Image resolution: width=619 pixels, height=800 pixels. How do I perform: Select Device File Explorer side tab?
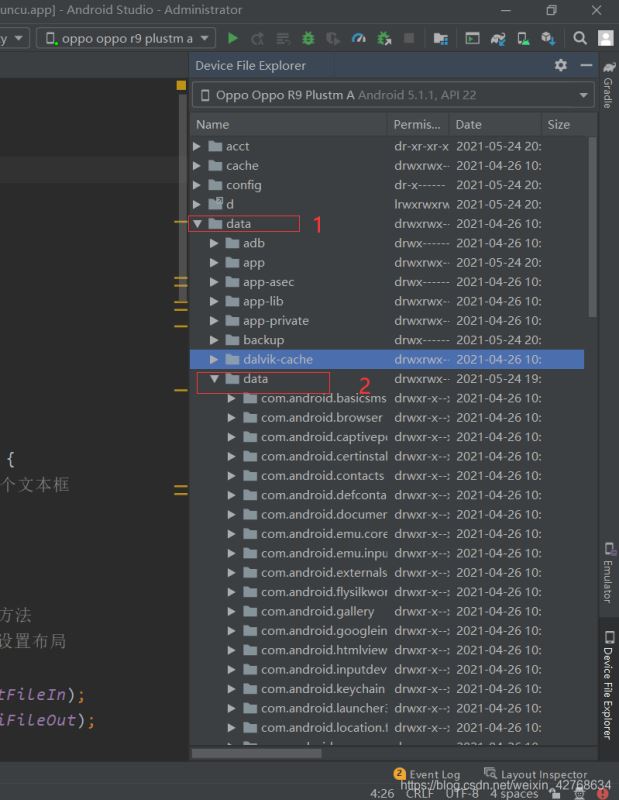pyautogui.click(x=608, y=685)
